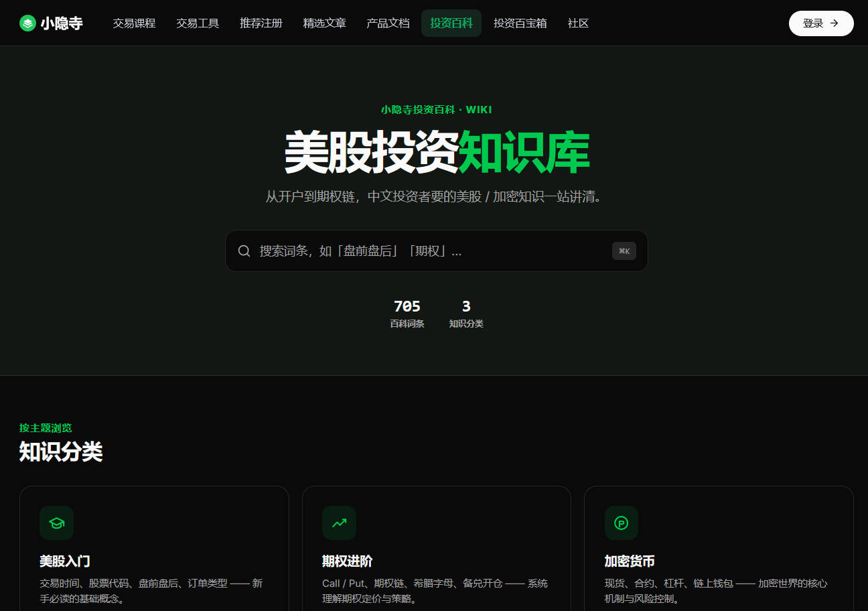The height and width of the screenshot is (611, 868).
Task: Click the trending arrow icon for 期权进阶
Action: tap(339, 523)
